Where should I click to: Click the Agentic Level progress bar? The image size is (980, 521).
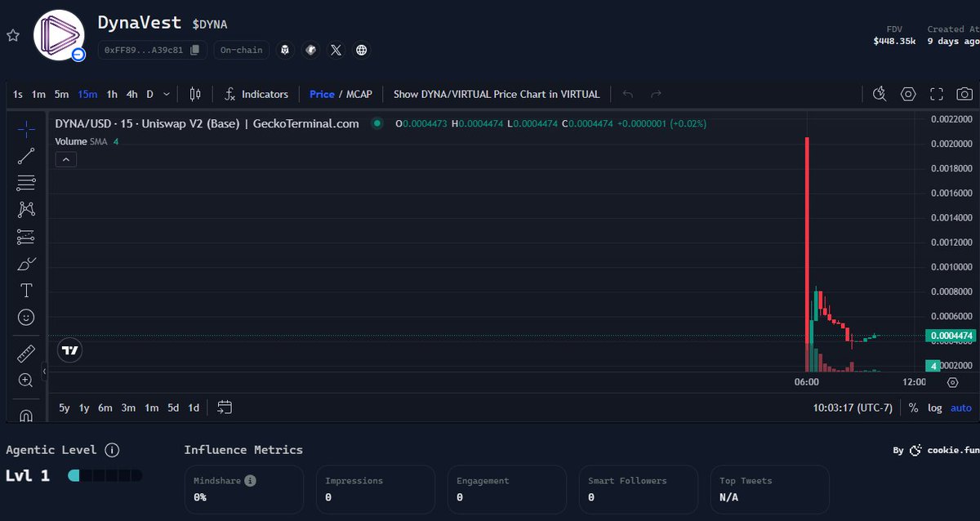tap(105, 475)
